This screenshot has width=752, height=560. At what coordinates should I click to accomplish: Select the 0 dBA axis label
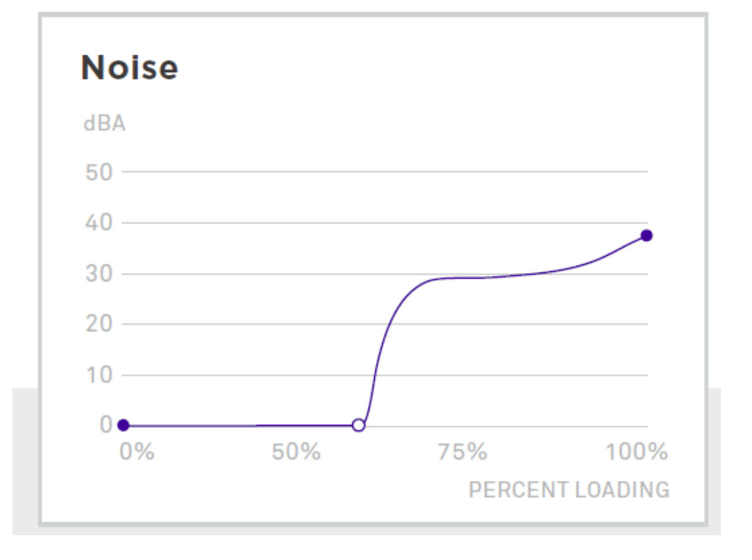(106, 425)
